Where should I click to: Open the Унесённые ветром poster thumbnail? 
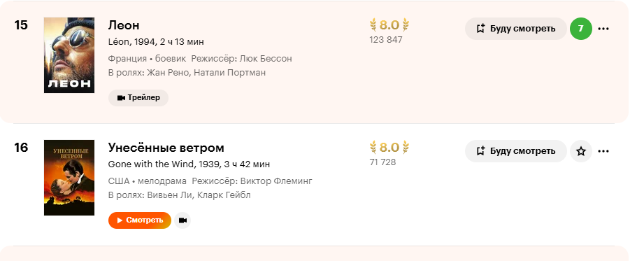pos(69,178)
